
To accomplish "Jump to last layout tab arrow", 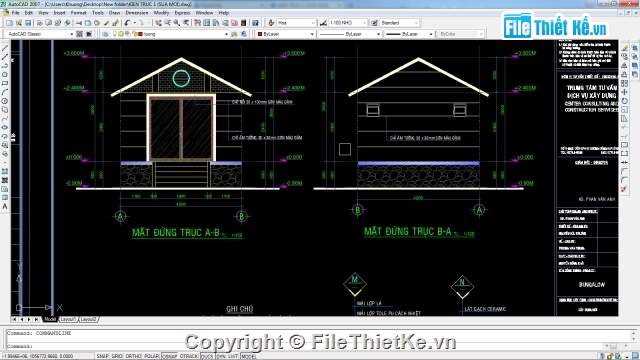I will (x=37, y=319).
